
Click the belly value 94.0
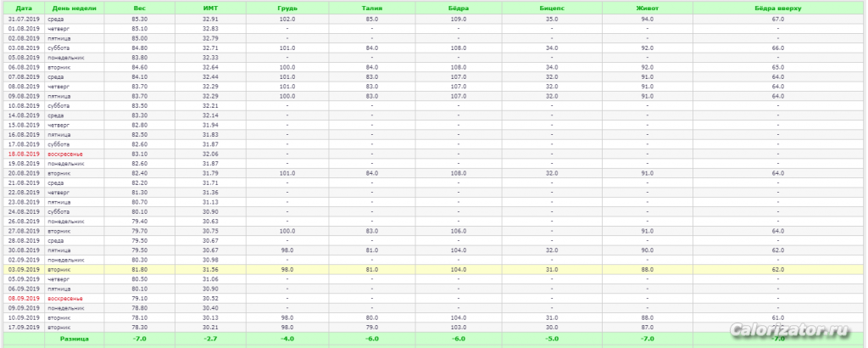(x=647, y=19)
